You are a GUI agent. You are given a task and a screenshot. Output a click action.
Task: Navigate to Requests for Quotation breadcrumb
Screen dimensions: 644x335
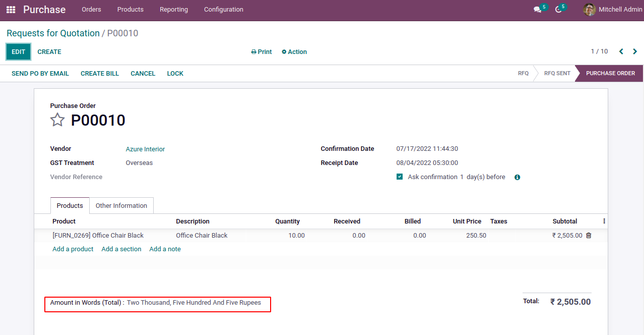tap(53, 33)
